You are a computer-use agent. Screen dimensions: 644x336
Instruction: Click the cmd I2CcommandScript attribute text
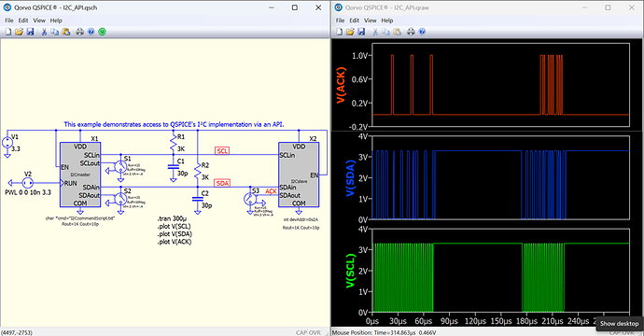click(x=80, y=218)
